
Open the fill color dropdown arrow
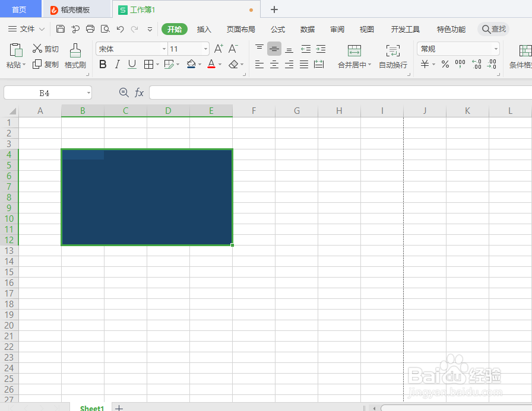pyautogui.click(x=200, y=65)
